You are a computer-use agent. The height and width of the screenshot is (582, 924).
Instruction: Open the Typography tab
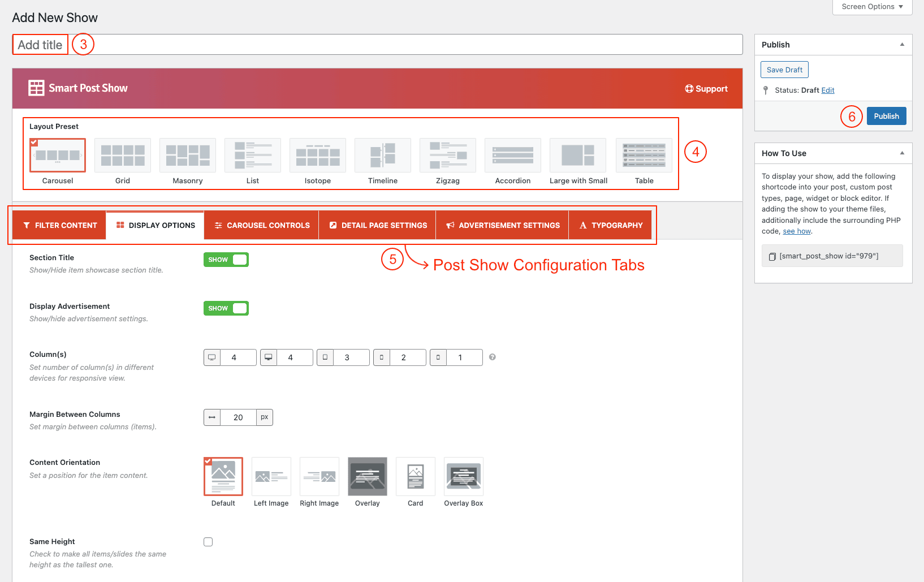(x=611, y=225)
